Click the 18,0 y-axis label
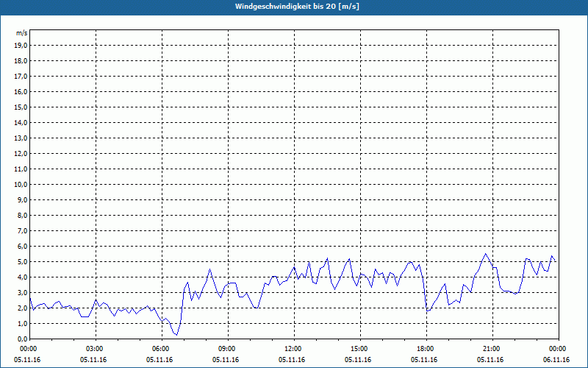 click(x=21, y=61)
